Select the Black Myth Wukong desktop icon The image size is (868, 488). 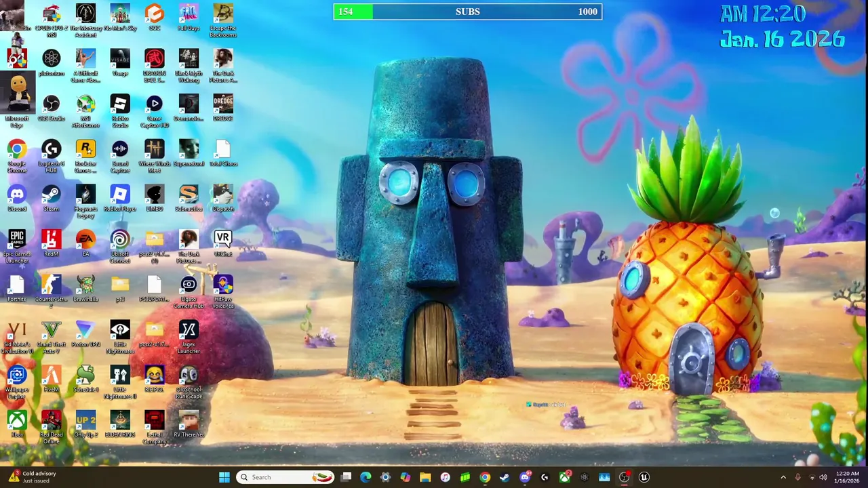point(189,66)
